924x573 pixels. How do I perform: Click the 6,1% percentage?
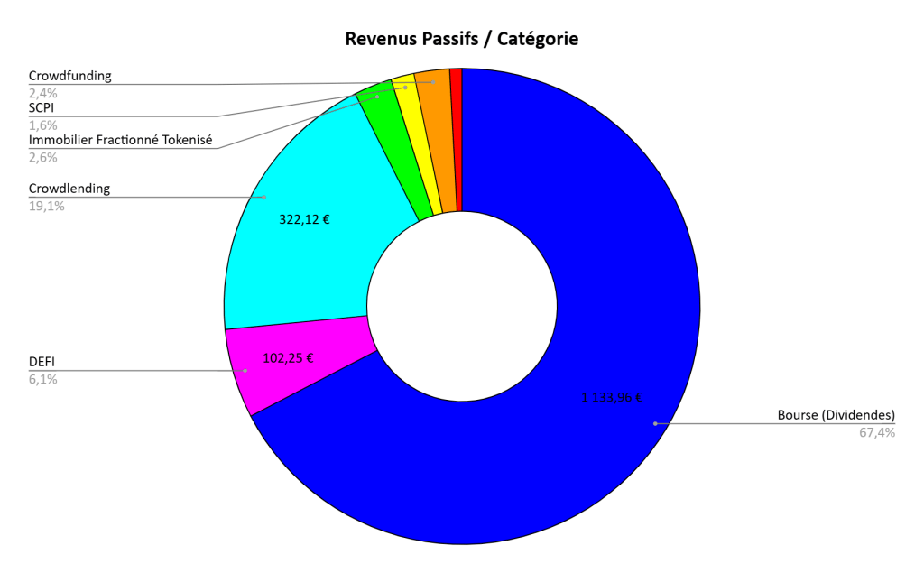click(43, 380)
